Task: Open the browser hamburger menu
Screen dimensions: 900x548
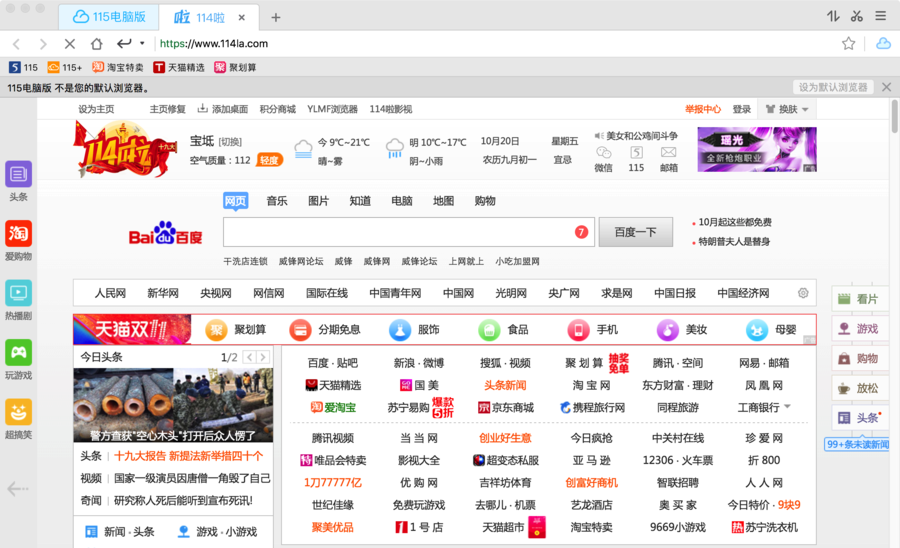Action: pos(880,16)
